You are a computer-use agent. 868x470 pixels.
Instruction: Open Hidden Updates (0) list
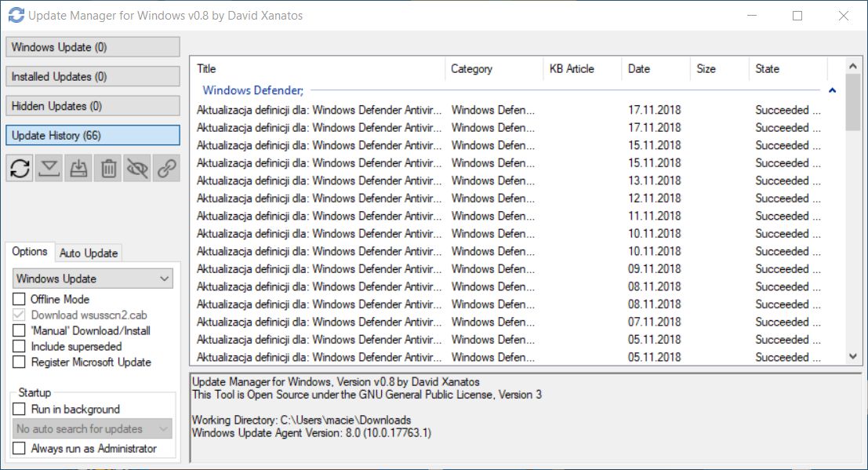coord(93,106)
